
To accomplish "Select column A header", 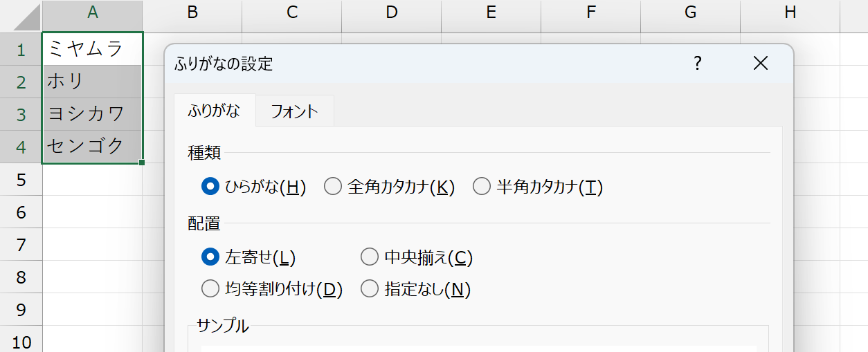I will (x=93, y=12).
